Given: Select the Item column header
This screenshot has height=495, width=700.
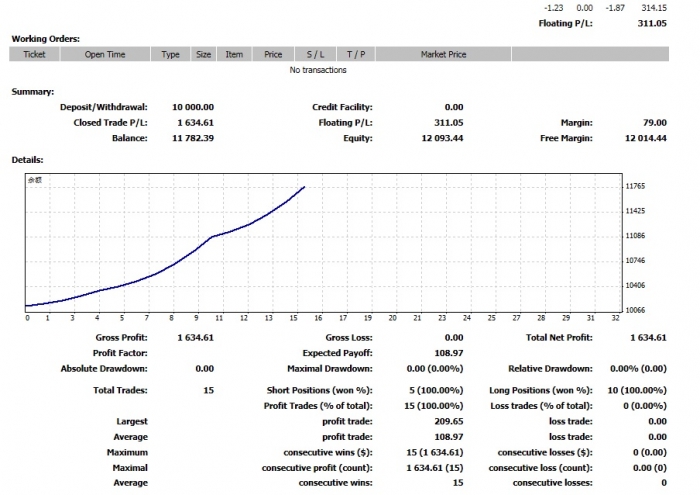Looking at the screenshot, I should point(234,55).
